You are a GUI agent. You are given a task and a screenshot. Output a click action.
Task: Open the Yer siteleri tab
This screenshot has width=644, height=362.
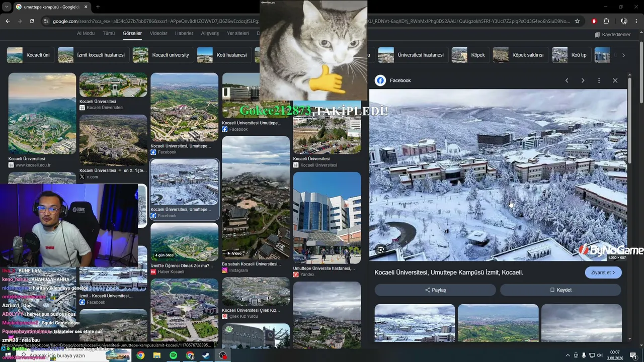[x=238, y=33]
